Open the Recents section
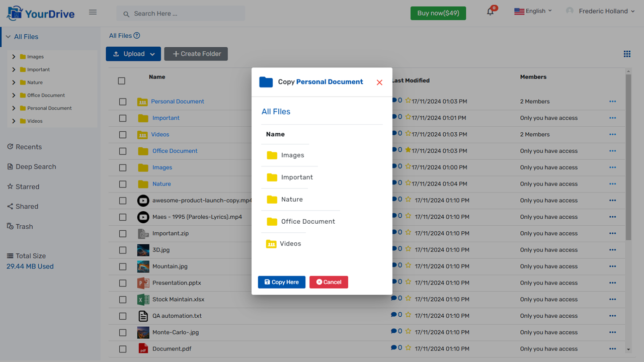 (28, 146)
